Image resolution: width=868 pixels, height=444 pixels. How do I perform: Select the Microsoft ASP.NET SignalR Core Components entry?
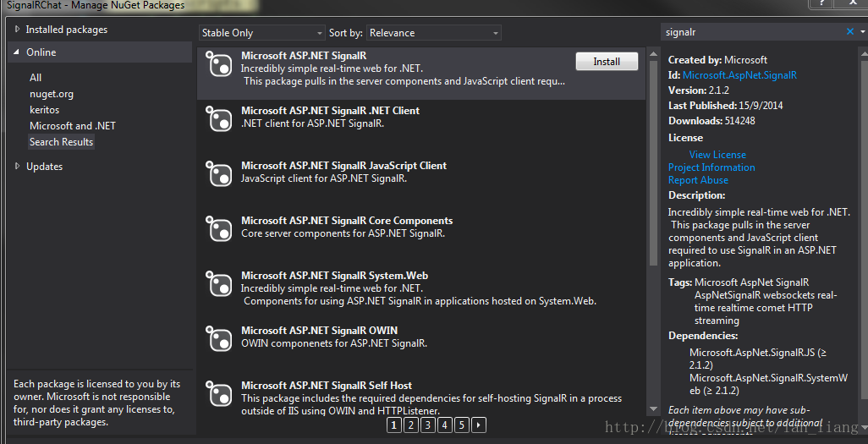(x=421, y=237)
